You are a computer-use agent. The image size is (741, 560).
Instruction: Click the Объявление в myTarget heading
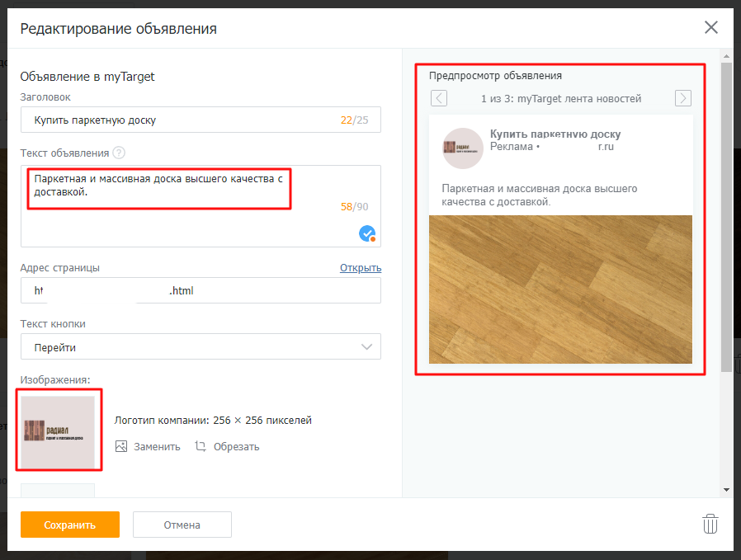pyautogui.click(x=87, y=77)
